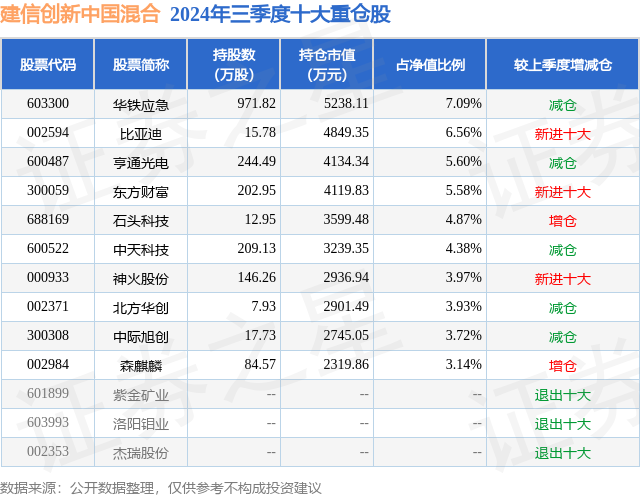Image resolution: width=640 pixels, height=497 pixels.
Task: Click share count 209.13
Action: tap(257, 248)
